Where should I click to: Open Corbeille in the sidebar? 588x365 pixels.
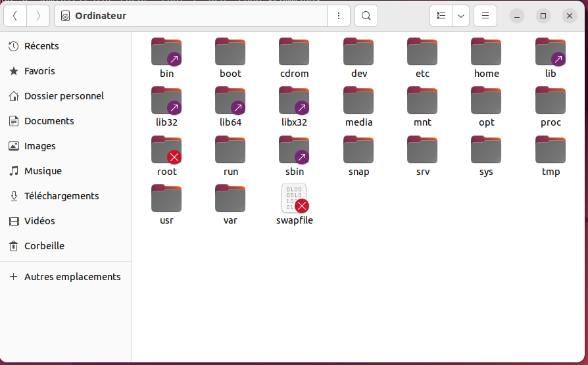click(44, 246)
